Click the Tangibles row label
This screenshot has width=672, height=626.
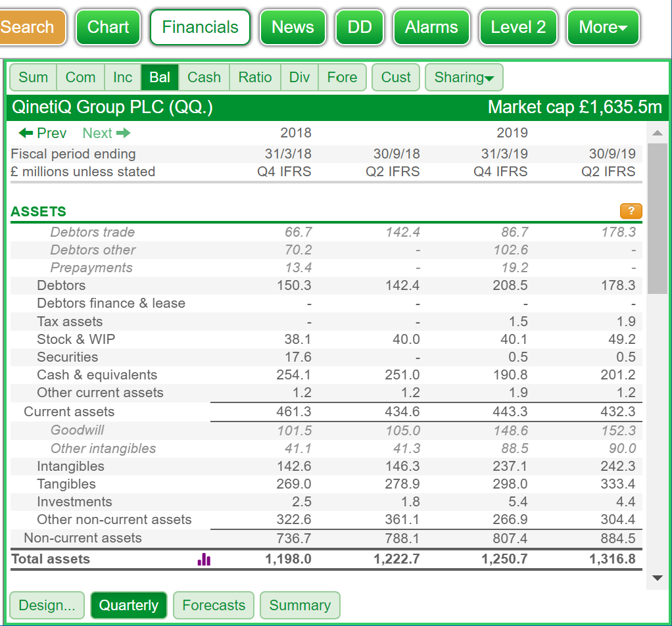coord(66,484)
